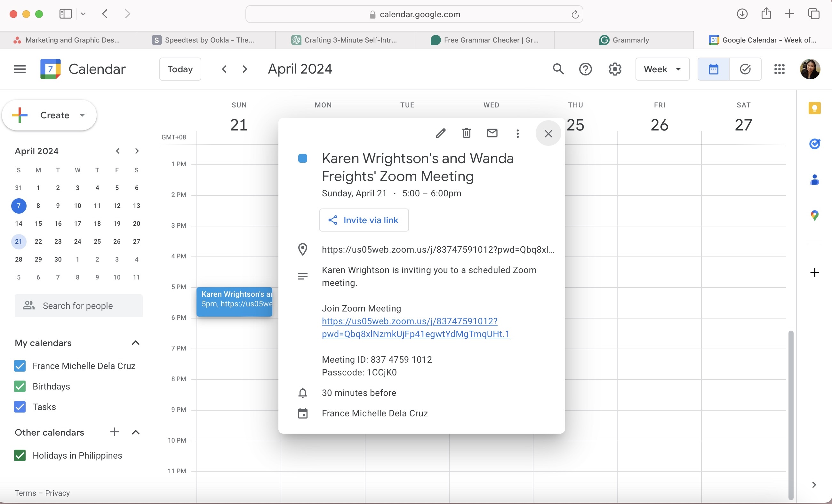Image resolution: width=832 pixels, height=504 pixels.
Task: Reload page using the refresh icon
Action: point(575,14)
